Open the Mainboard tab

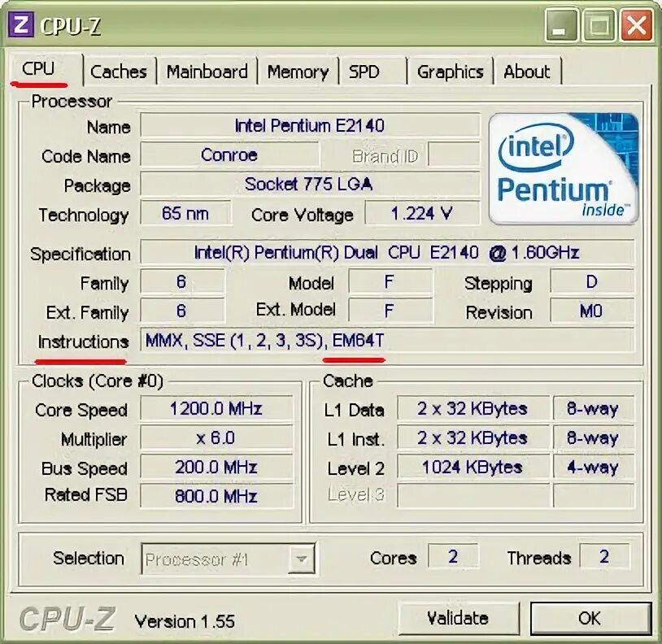207,72
